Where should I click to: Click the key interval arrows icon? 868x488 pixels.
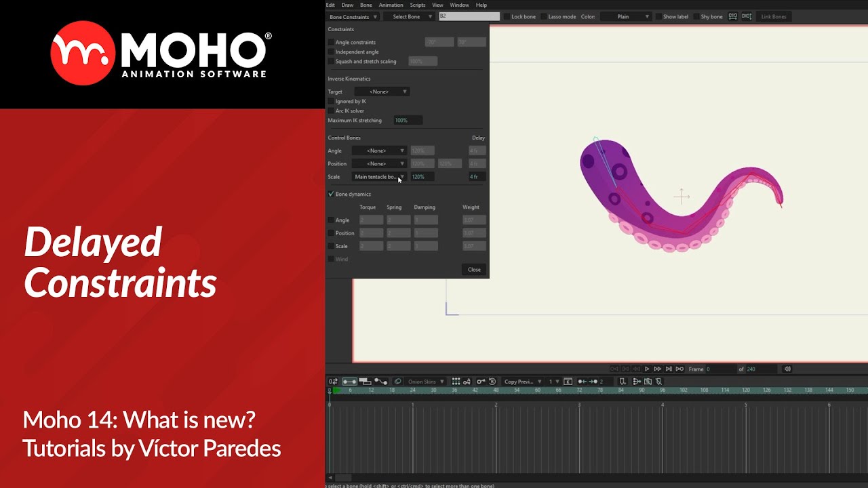click(587, 382)
